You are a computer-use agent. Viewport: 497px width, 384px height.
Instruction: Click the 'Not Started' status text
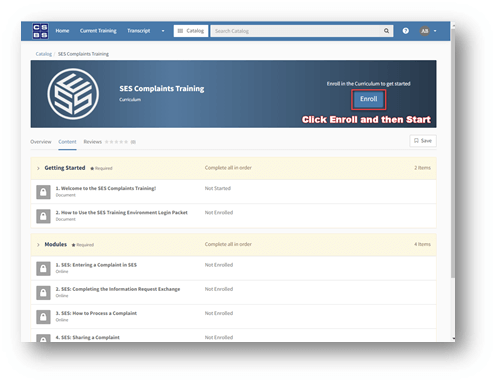[218, 188]
